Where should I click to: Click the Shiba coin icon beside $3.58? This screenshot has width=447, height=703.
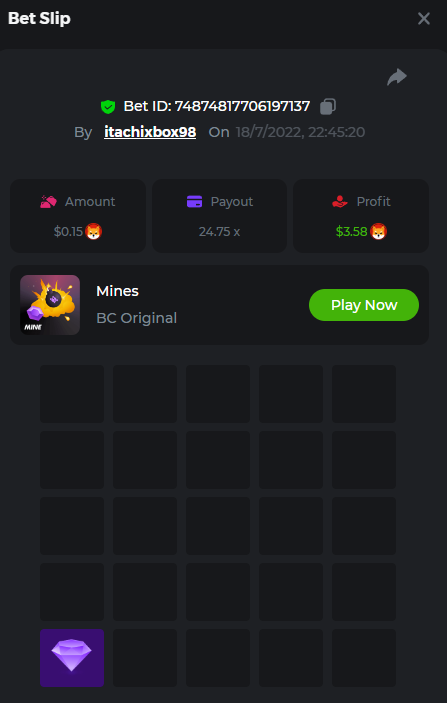click(378, 232)
